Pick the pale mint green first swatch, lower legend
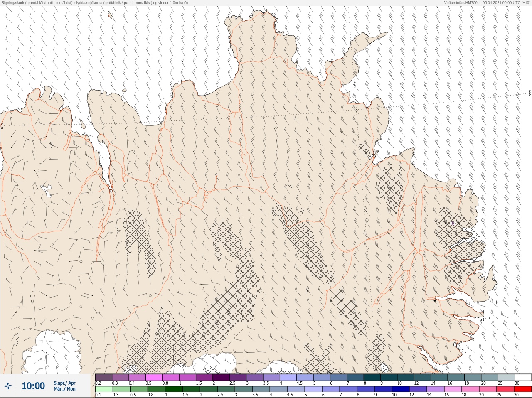532x398 pixels. tap(103, 389)
